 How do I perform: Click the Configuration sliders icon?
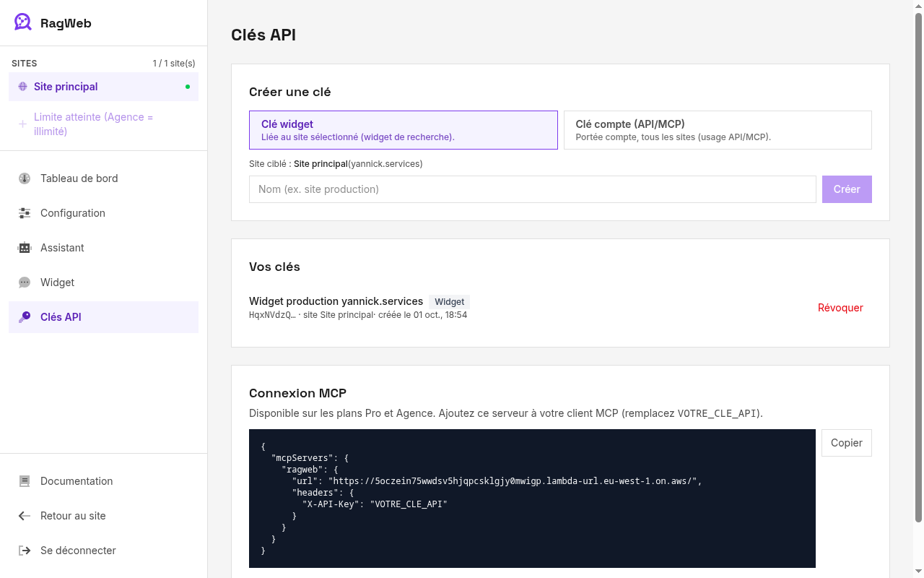pyautogui.click(x=25, y=213)
